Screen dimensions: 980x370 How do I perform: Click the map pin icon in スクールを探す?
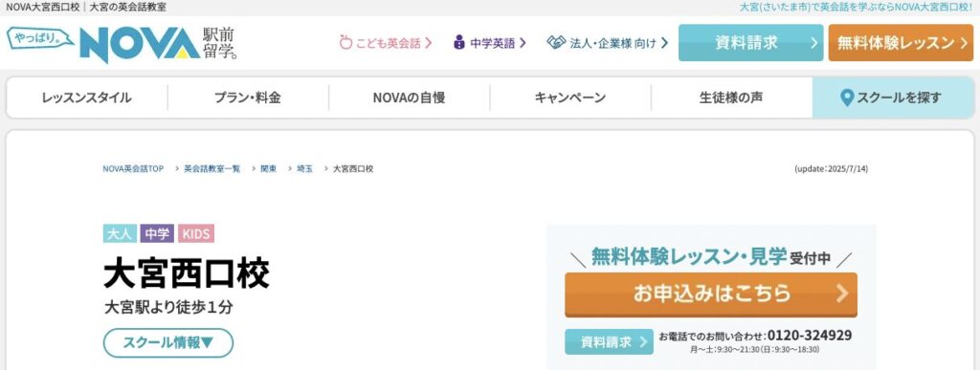[x=847, y=98]
